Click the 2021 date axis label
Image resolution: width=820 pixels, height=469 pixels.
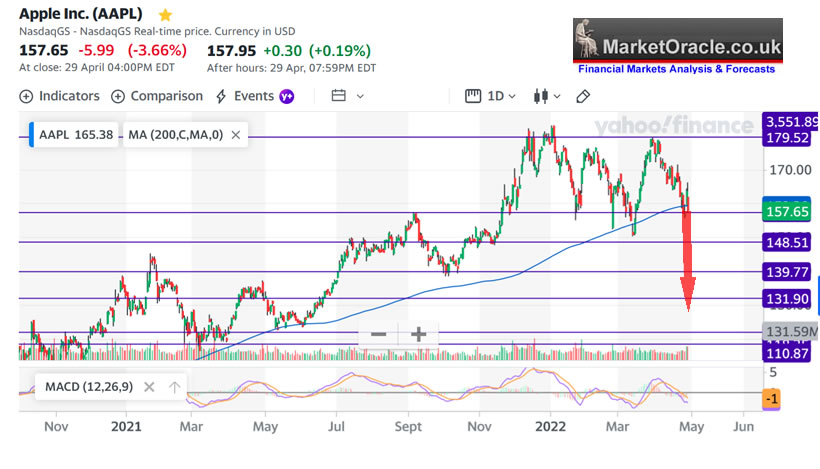[x=126, y=427]
